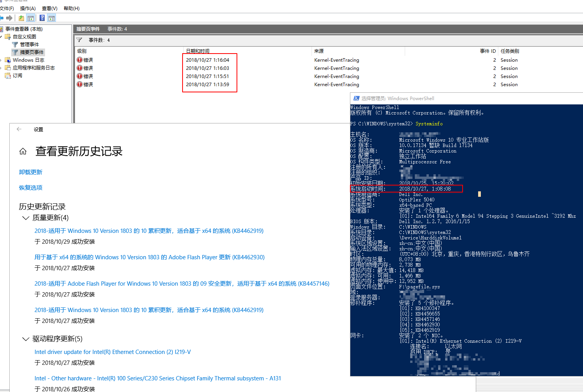The width and height of the screenshot is (583, 392).
Task: Click the home icon in Settings update history
Action: (x=23, y=151)
